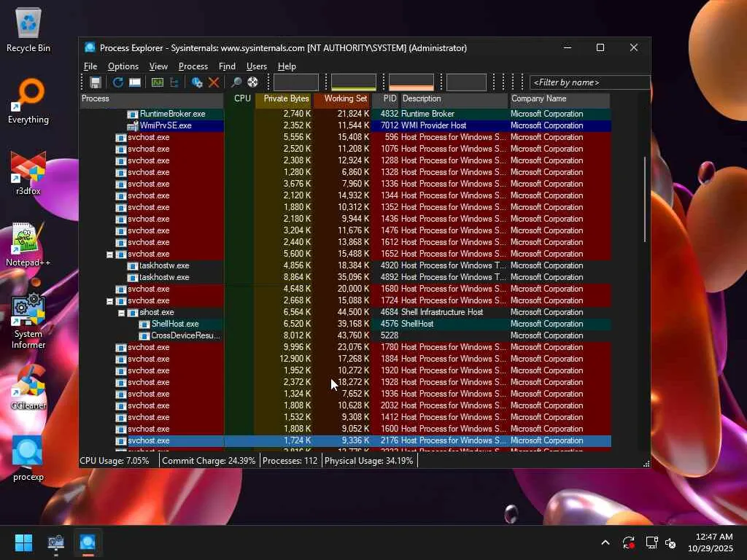Sort by the Description column header
Image resolution: width=747 pixels, height=560 pixels.
click(454, 98)
